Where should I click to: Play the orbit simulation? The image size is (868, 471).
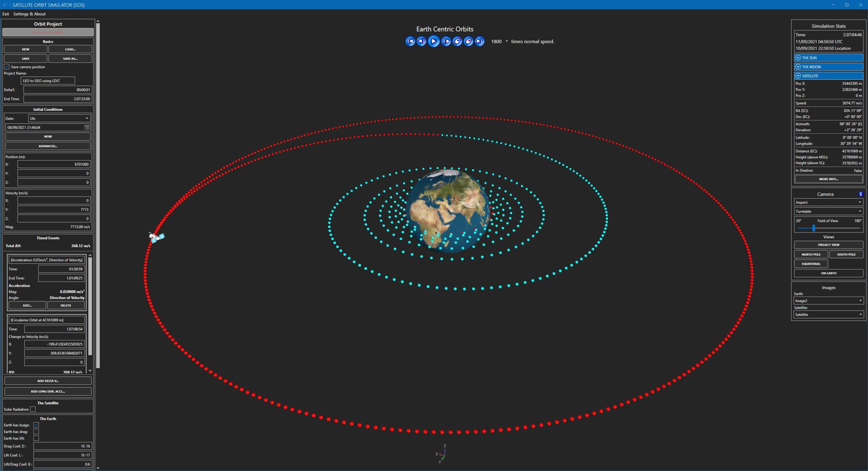434,41
